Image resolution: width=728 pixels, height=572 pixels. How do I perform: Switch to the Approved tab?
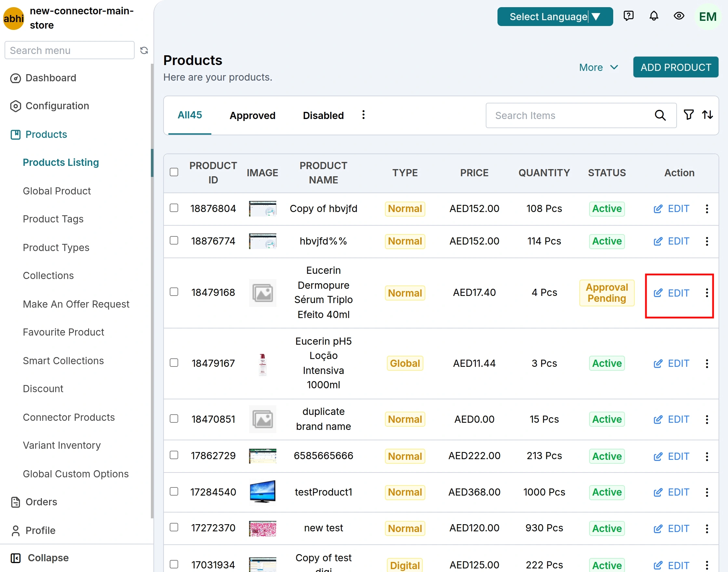[252, 115]
